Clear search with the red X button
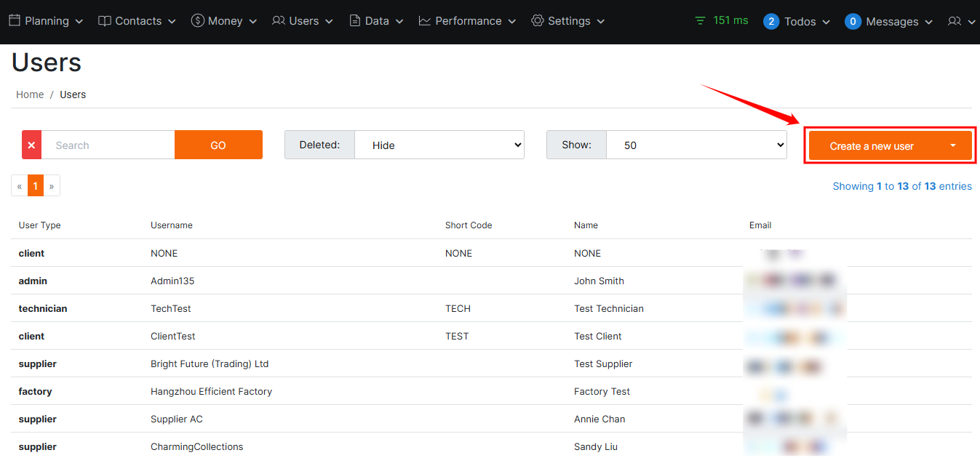Viewport: 980px width, 458px height. point(31,145)
